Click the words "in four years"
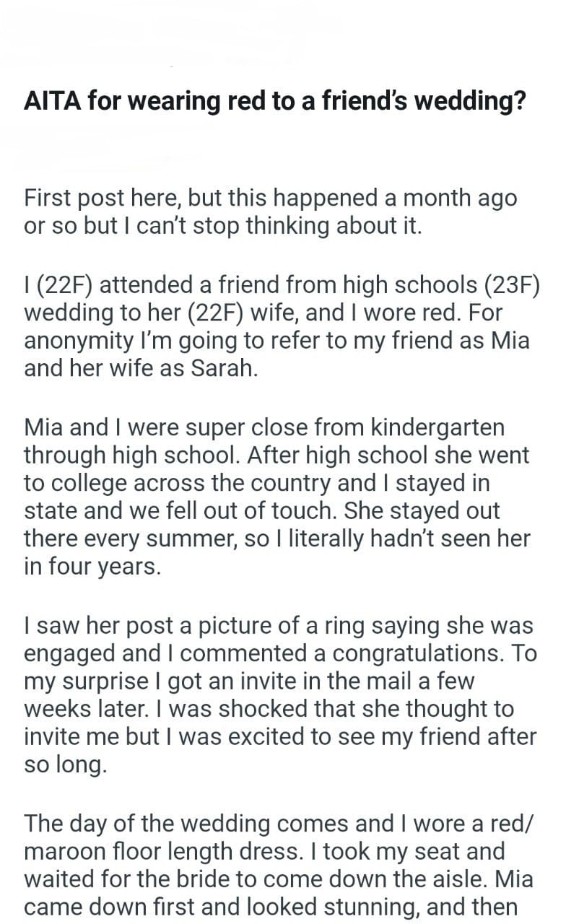The height and width of the screenshot is (924, 566). point(92,567)
